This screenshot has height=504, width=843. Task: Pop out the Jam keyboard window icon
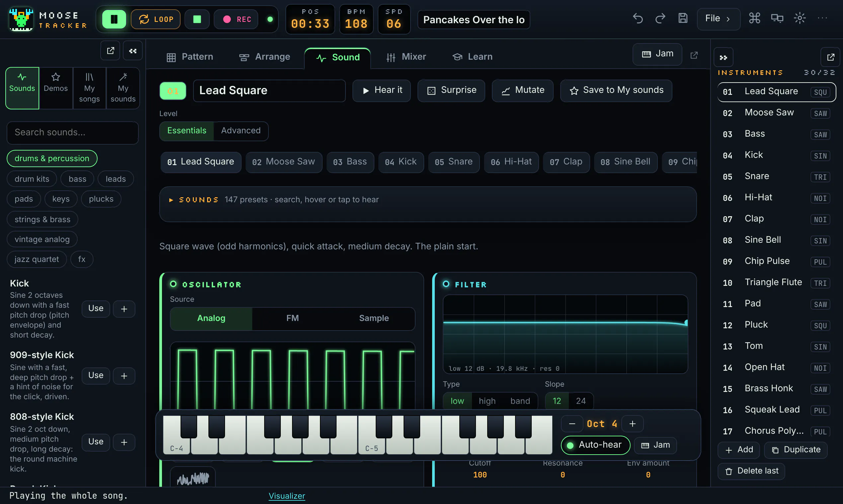[694, 55]
